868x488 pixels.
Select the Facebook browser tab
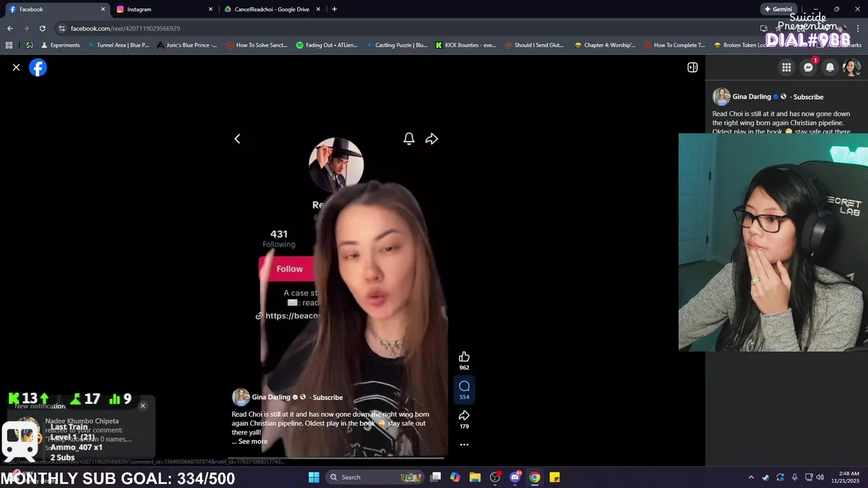point(57,9)
